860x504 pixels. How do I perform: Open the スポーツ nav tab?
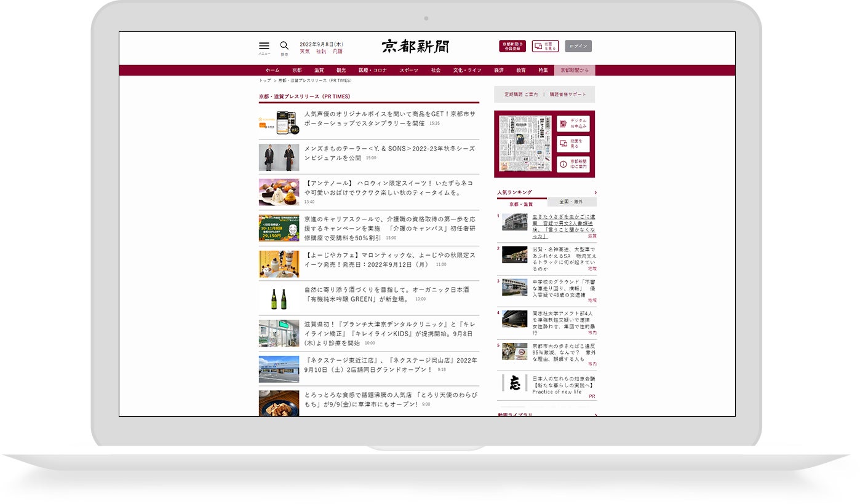coord(408,70)
